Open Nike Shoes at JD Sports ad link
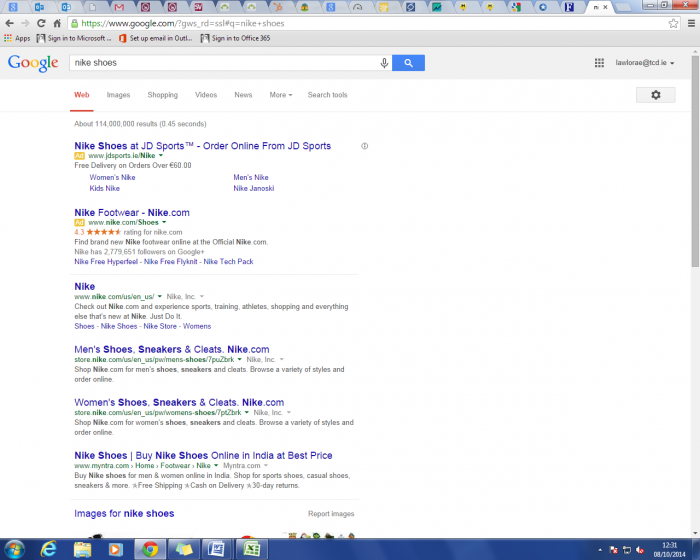 pos(203,146)
